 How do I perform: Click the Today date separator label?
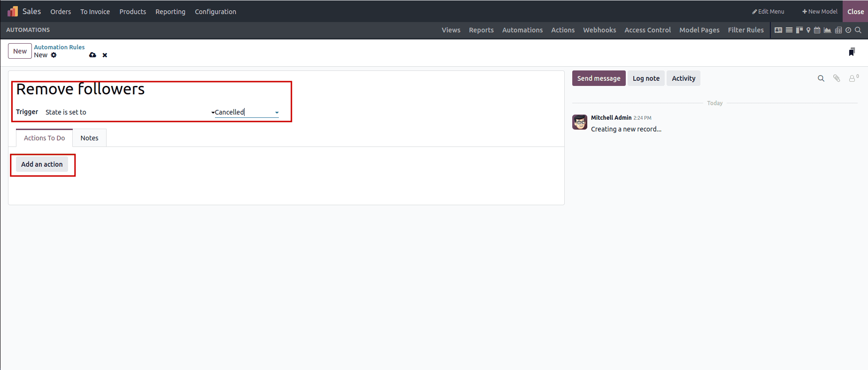pyautogui.click(x=715, y=103)
